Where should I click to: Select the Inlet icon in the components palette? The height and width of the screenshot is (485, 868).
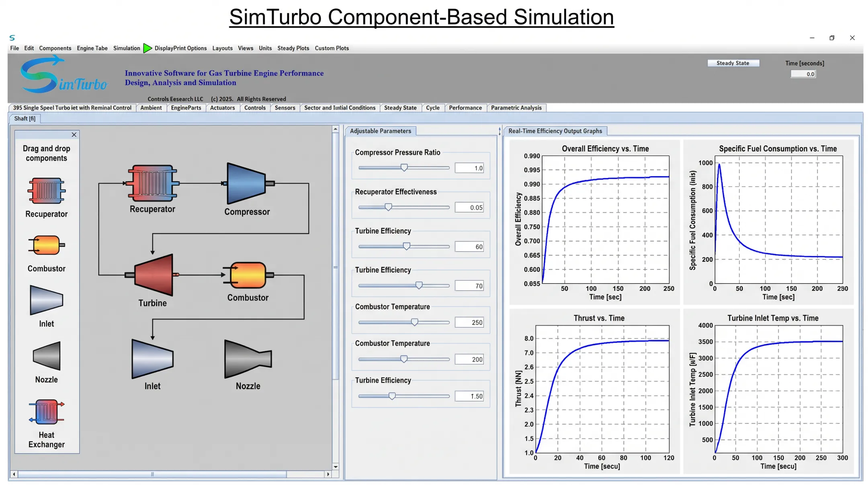click(46, 300)
